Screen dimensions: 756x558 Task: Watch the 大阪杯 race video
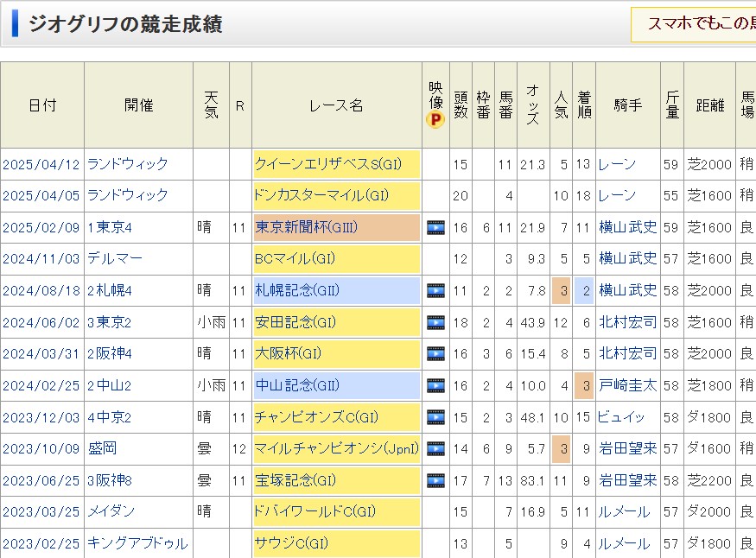pyautogui.click(x=435, y=354)
